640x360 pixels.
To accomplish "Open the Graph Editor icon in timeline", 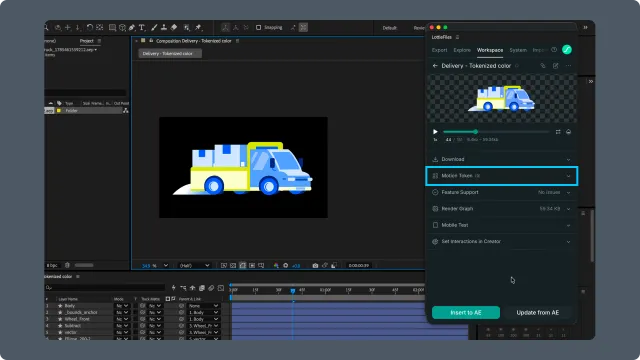I will tap(221, 288).
